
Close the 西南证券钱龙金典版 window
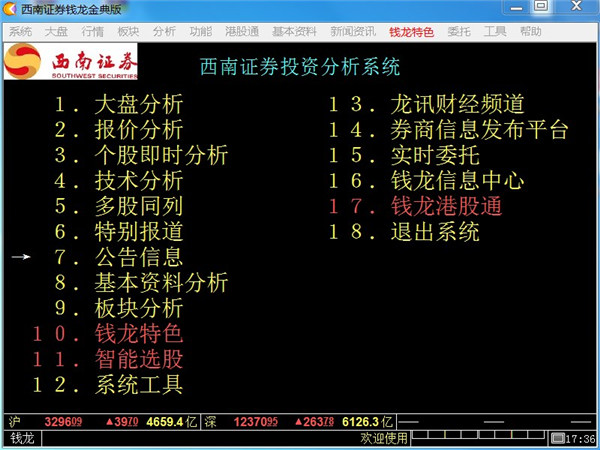(x=576, y=7)
